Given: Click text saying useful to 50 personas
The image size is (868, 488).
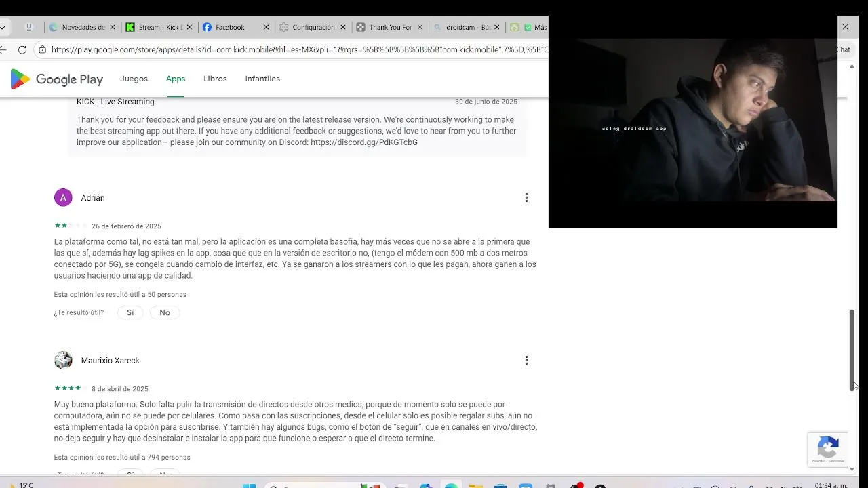Looking at the screenshot, I should coord(120,295).
